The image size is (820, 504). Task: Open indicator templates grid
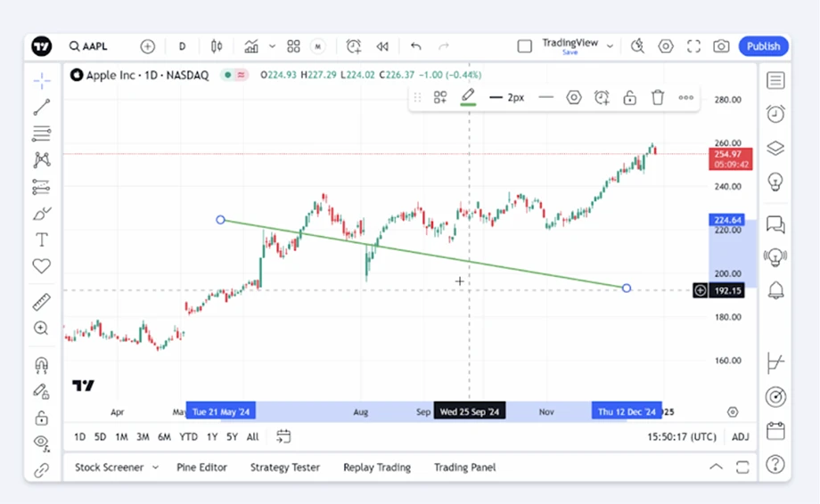293,46
